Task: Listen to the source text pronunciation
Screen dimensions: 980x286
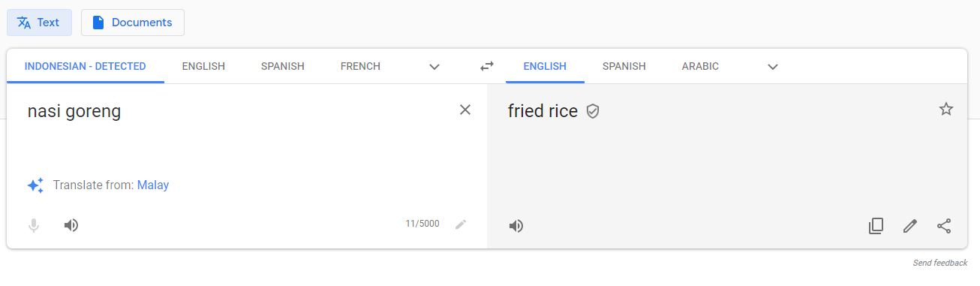Action: click(71, 225)
